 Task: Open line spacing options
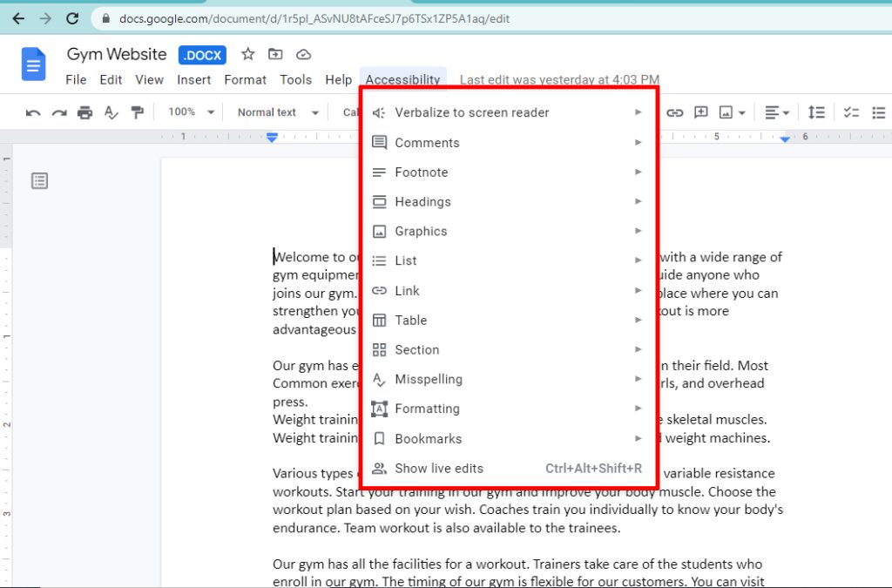pos(817,112)
